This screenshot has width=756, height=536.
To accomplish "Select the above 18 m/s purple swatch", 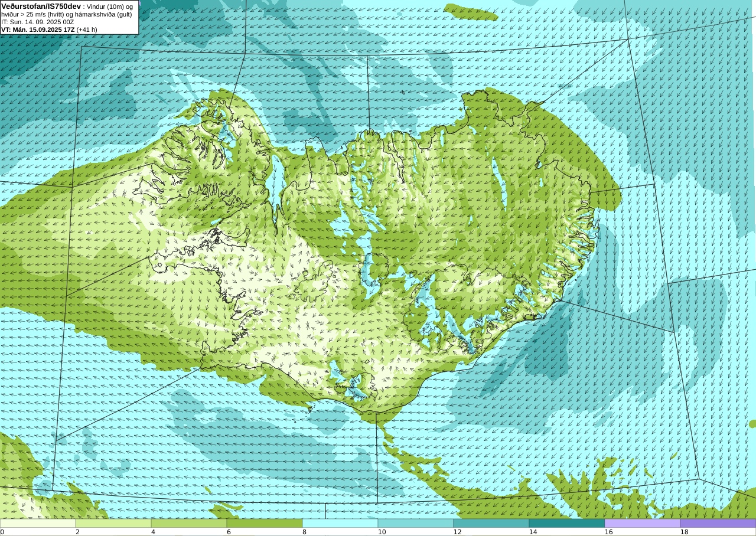I will coord(718,523).
